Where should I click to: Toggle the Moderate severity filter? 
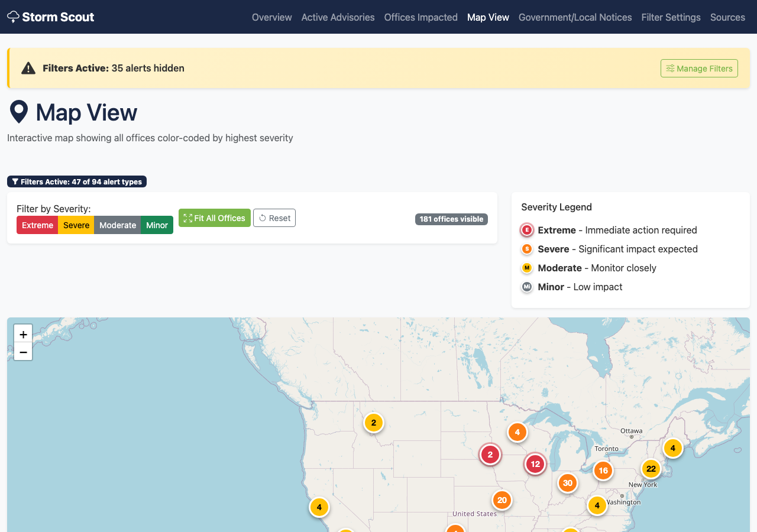(117, 225)
